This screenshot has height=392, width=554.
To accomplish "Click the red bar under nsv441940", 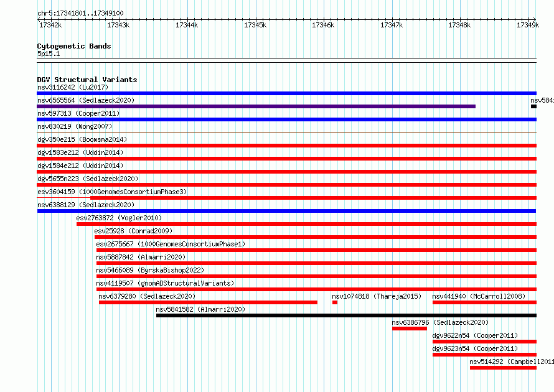I will pyautogui.click(x=484, y=302).
